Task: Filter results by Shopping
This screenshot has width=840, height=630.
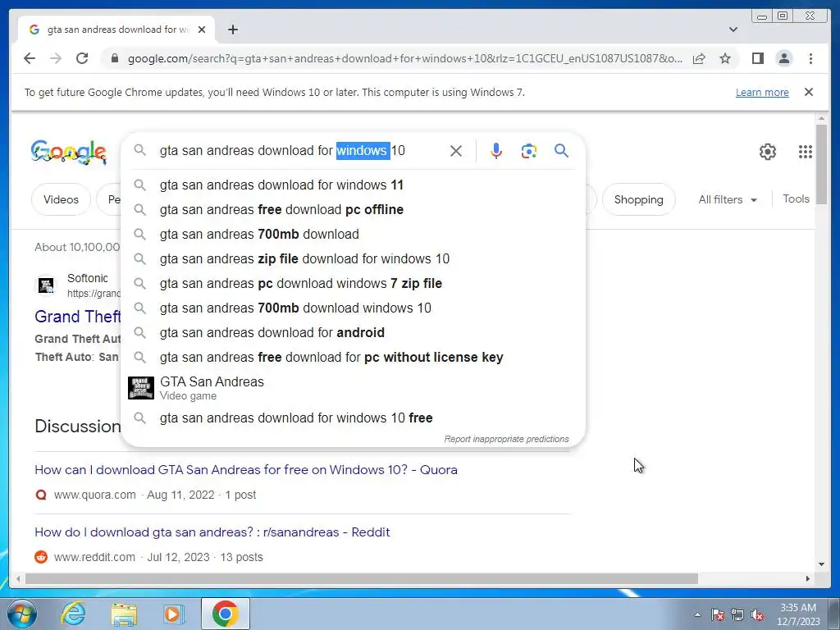Action: coord(638,199)
